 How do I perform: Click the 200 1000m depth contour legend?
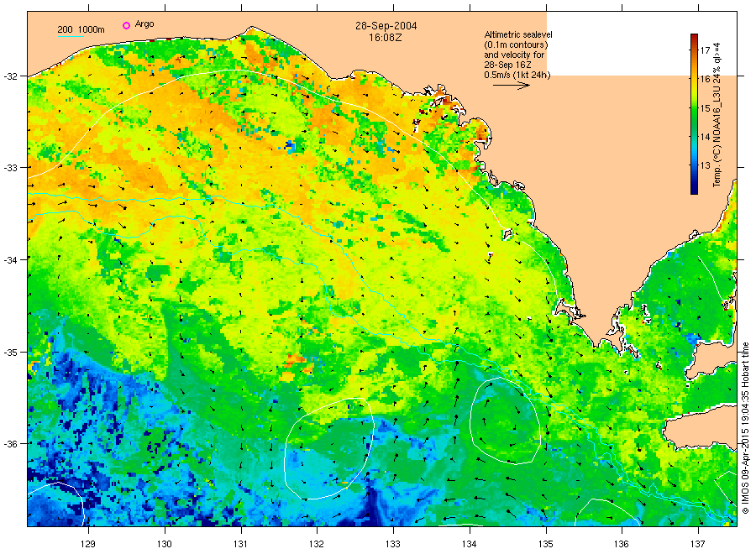coord(81,30)
